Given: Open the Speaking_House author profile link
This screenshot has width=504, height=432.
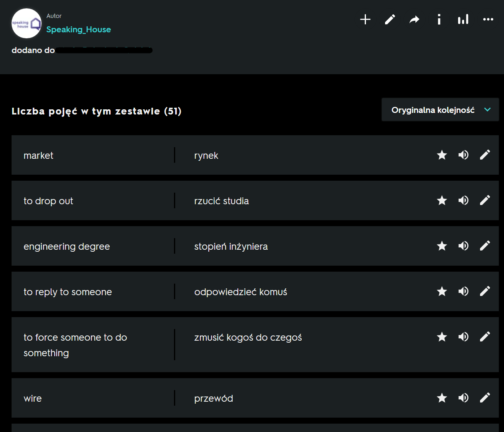Looking at the screenshot, I should (x=79, y=30).
